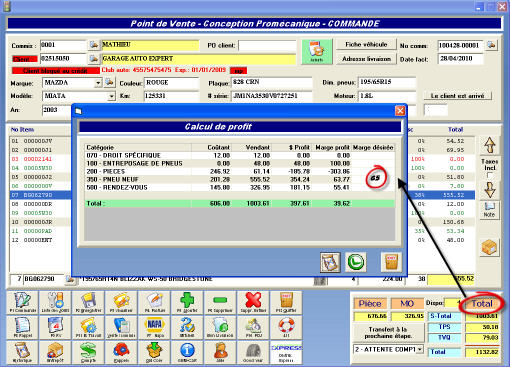This screenshot has width=510, height=367.
Task: Click the red X Suppr. facture icon
Action: pos(253,302)
